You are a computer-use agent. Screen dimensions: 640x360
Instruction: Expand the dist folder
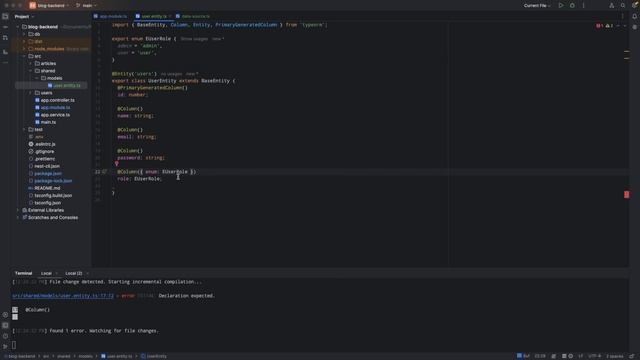[x=24, y=42]
